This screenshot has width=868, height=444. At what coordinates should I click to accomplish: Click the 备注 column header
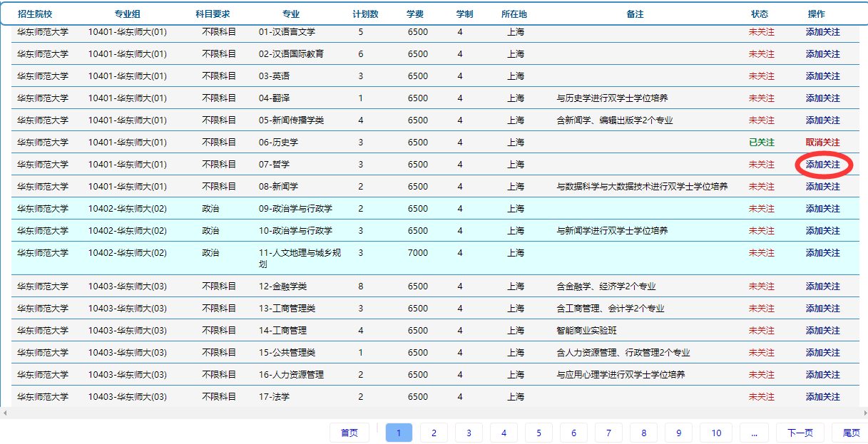click(x=635, y=14)
